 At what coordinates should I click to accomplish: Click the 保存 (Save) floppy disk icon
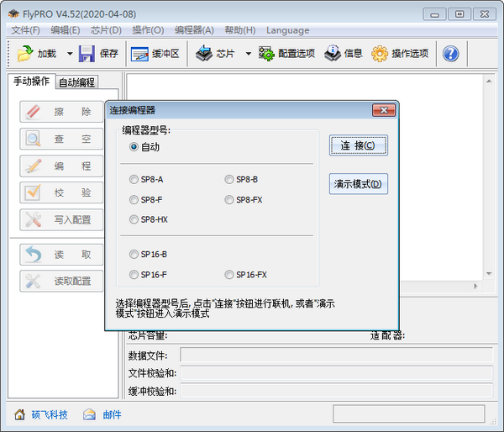point(87,54)
